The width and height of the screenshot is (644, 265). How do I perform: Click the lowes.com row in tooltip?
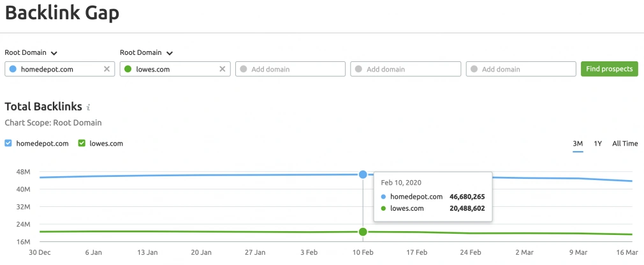click(x=433, y=209)
